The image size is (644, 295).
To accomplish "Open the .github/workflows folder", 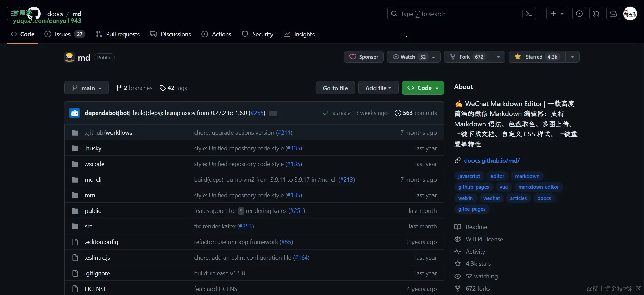I will 108,133.
